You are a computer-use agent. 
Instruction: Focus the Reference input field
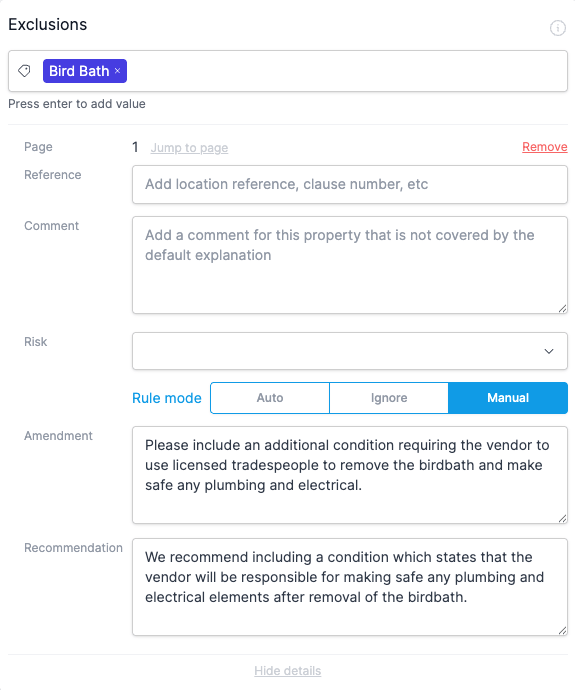coord(350,184)
